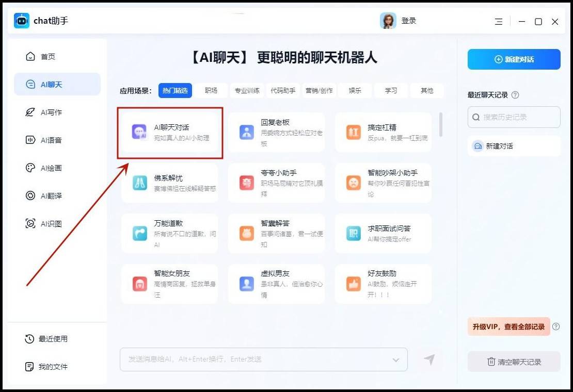573x392 pixels.
Task: Click the 登录 user avatar
Action: (388, 21)
